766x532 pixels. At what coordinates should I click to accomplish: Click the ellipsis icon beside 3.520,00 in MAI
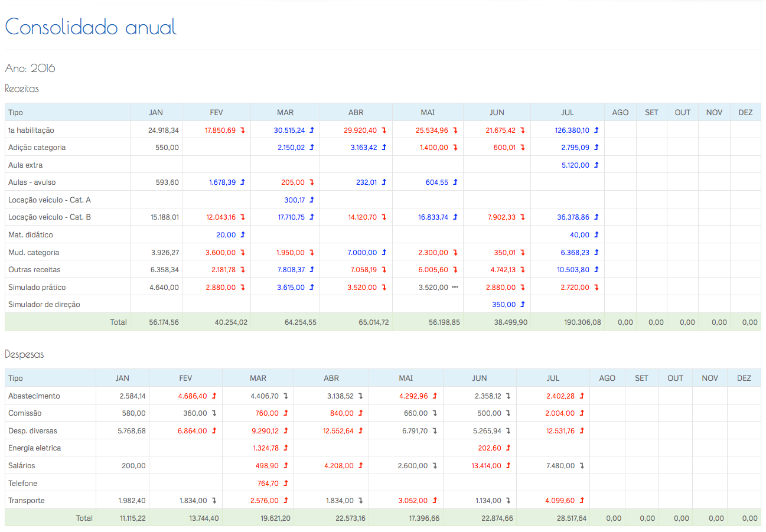coord(455,288)
